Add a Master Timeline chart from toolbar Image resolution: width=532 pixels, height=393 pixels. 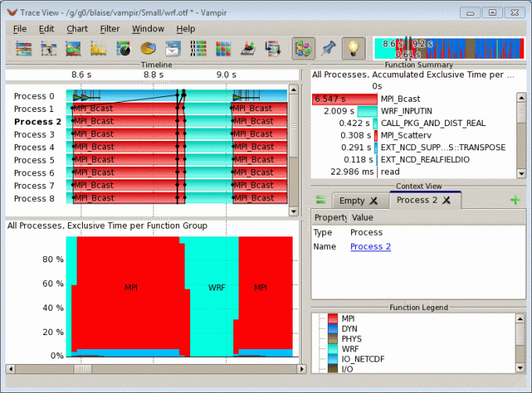tap(23, 49)
